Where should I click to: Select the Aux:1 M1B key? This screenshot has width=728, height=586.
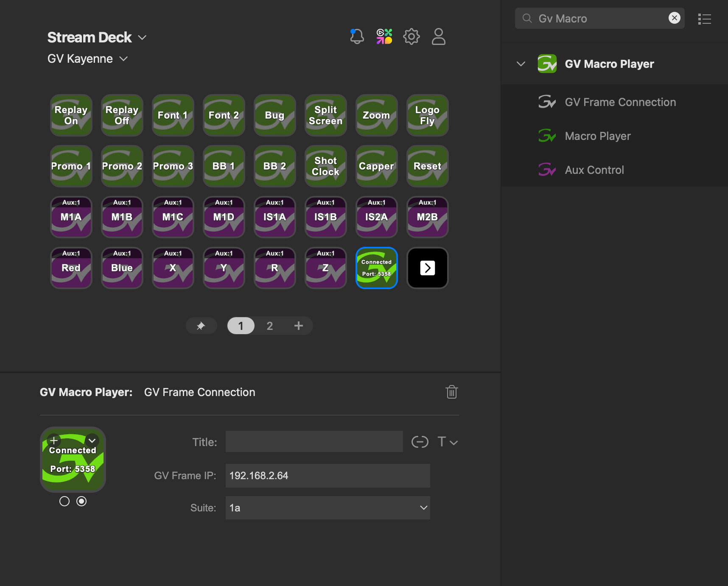click(122, 217)
